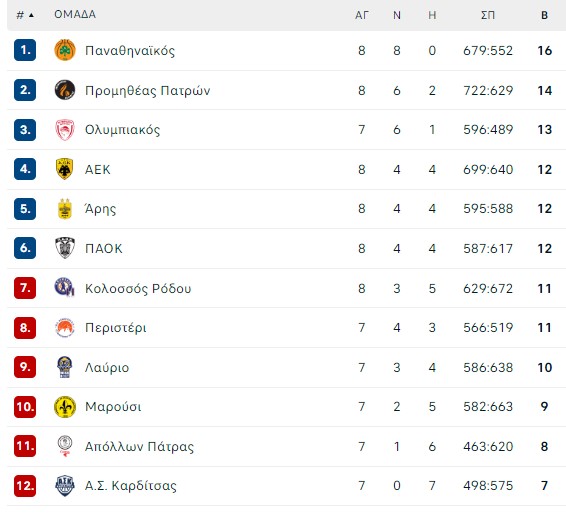The height and width of the screenshot is (517, 566).
Task: Click the Περιστέρι team logo
Action: [65, 327]
